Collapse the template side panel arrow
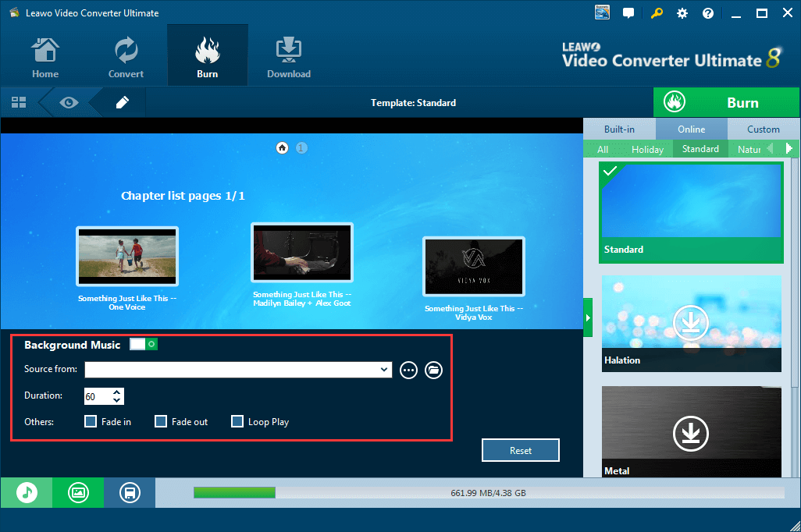Image resolution: width=801 pixels, height=532 pixels. (x=588, y=317)
